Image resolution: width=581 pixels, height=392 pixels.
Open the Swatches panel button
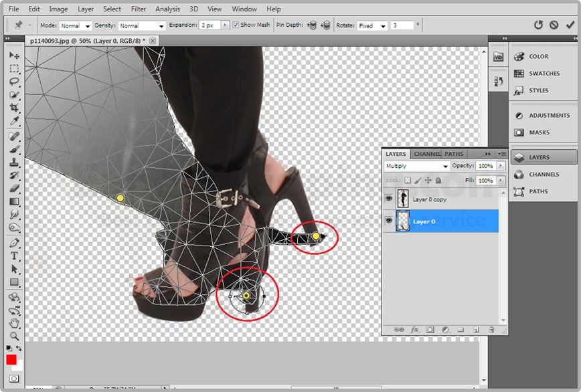click(x=543, y=74)
